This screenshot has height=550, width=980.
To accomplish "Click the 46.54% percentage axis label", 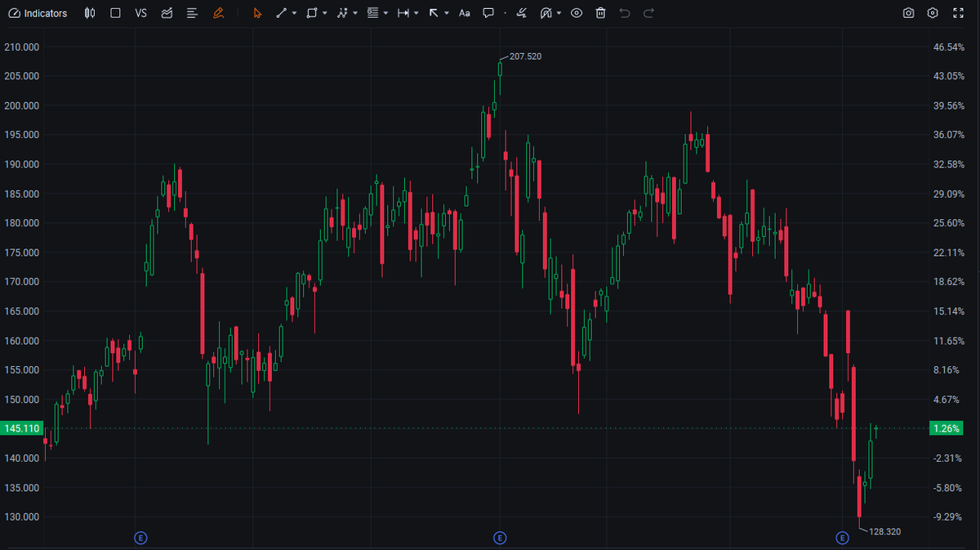I will coord(949,47).
